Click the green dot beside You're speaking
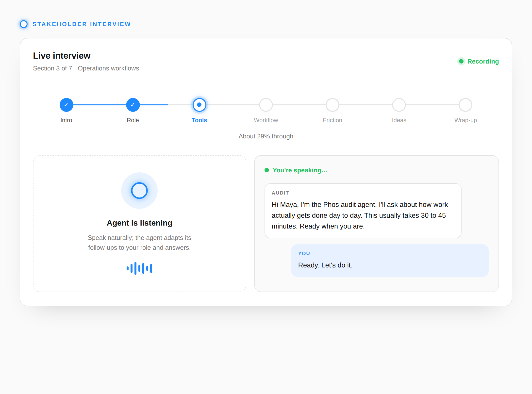Viewport: 532px width, 394px height. coord(267,170)
